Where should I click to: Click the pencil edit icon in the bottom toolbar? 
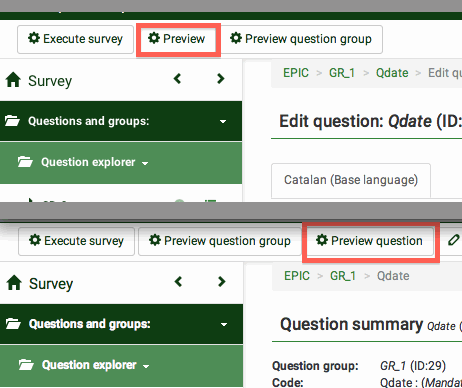[x=453, y=240]
